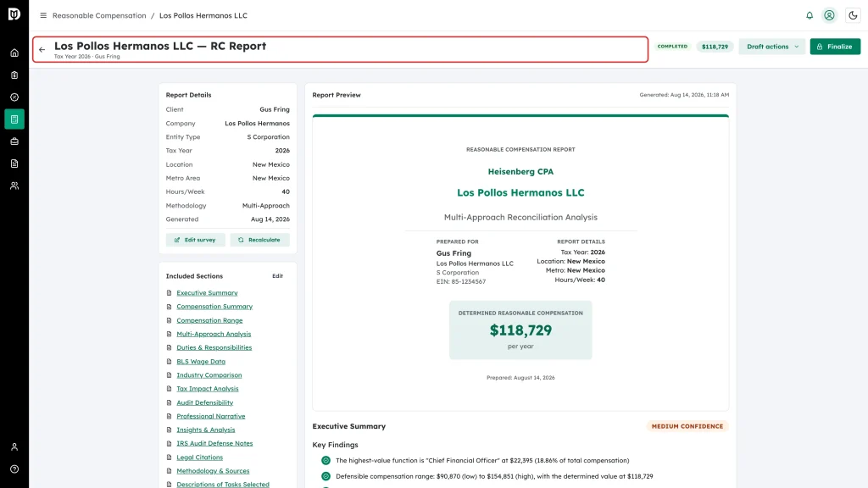
Task: Click the Edit survey button
Action: tap(196, 240)
